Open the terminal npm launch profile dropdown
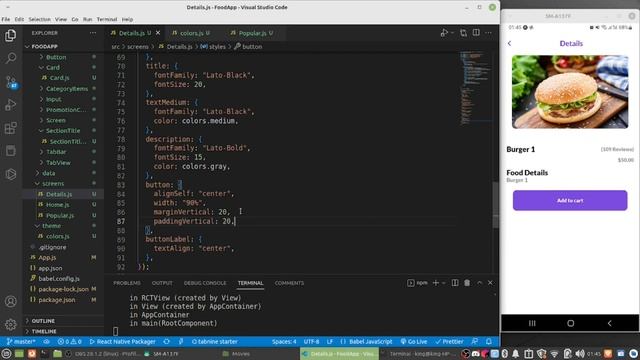 click(443, 283)
